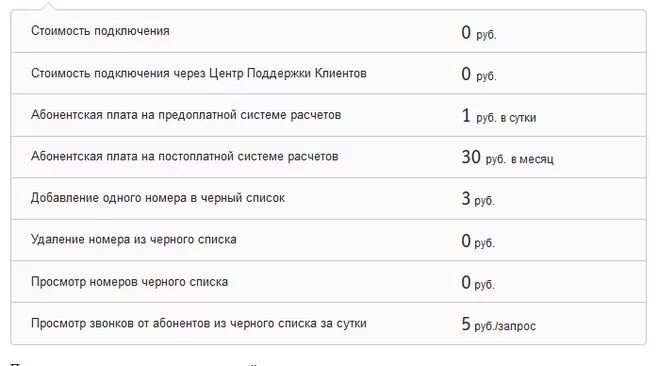Click the word 'месяц' in postpaid fee

[537, 160]
